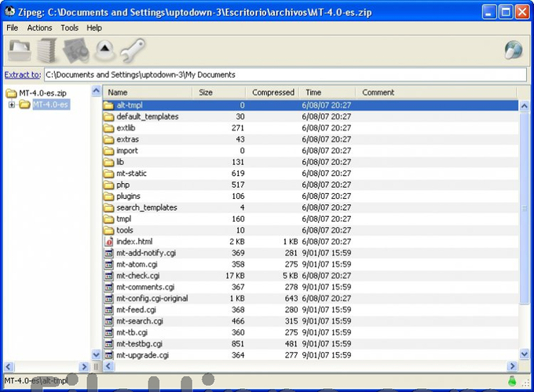Open the File menu
This screenshot has height=392, width=534.
(x=13, y=28)
